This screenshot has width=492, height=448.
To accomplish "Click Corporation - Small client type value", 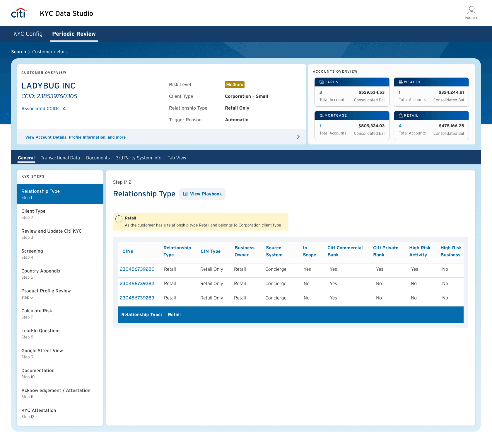I will click(247, 96).
